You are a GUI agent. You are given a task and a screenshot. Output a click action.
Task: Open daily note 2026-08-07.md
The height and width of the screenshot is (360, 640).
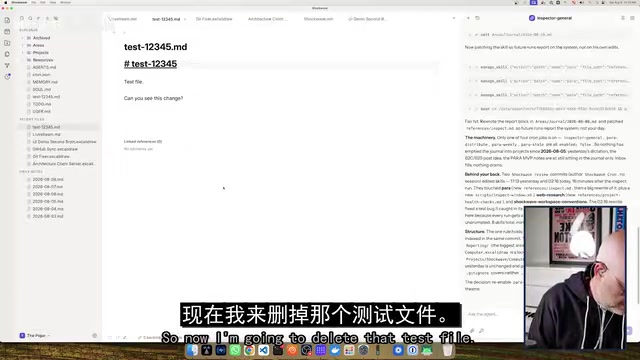(x=48, y=187)
